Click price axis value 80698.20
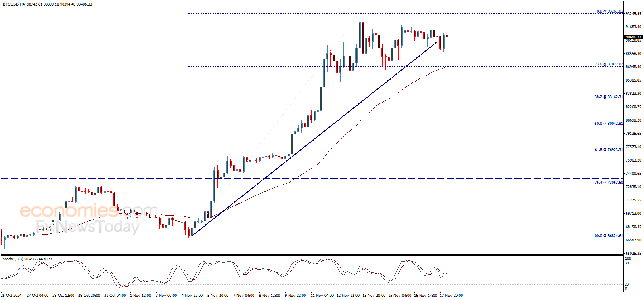The width and height of the screenshot is (644, 300). (x=634, y=120)
